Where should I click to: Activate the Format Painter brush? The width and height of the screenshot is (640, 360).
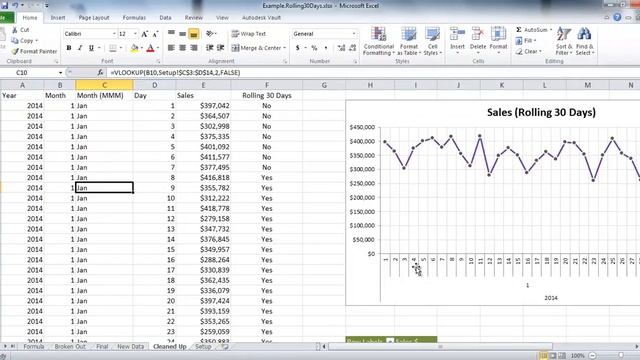pos(15,51)
